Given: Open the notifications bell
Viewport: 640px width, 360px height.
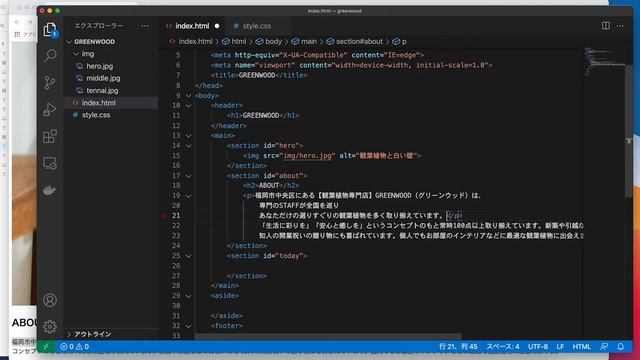Looking at the screenshot, I should pos(620,347).
